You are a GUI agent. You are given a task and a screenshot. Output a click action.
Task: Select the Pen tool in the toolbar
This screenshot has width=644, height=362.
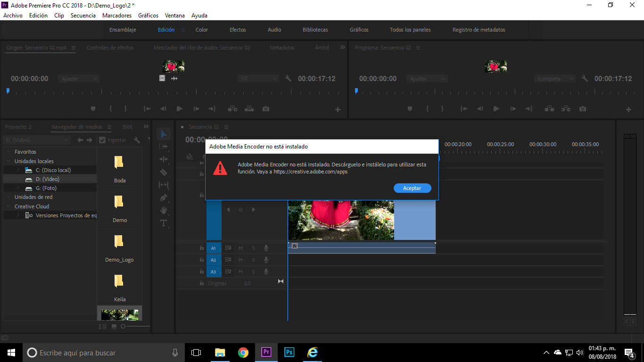164,197
